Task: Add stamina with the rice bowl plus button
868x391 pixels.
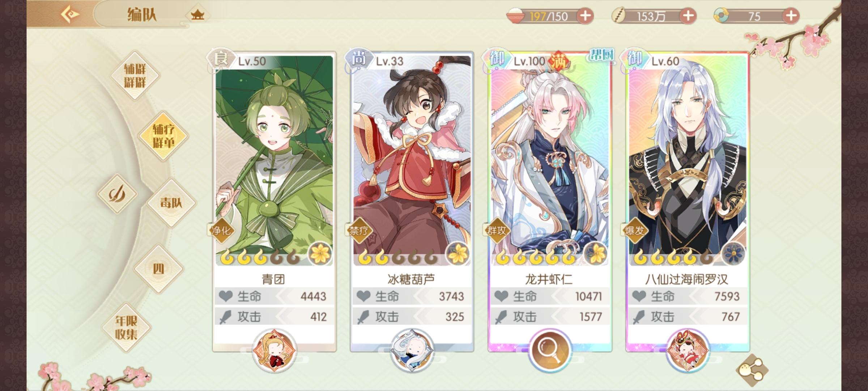Action: 586,16
